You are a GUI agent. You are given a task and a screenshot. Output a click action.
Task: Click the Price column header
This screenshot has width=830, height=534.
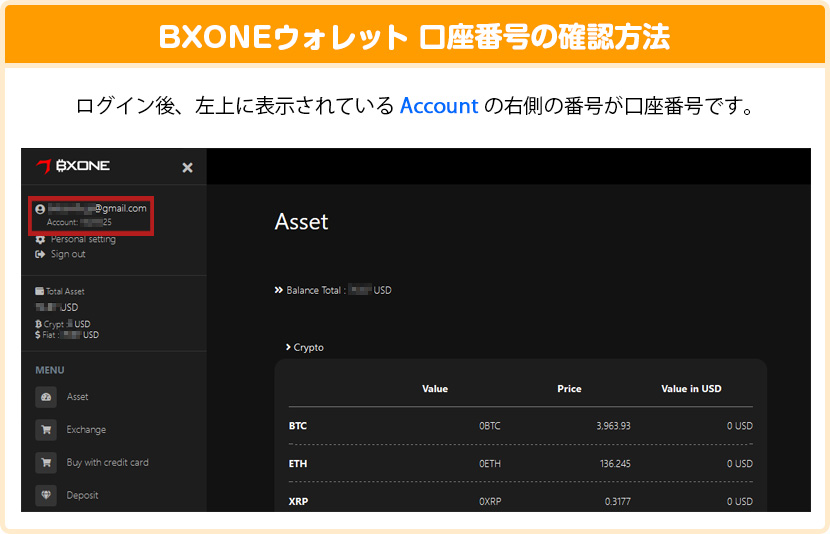570,389
